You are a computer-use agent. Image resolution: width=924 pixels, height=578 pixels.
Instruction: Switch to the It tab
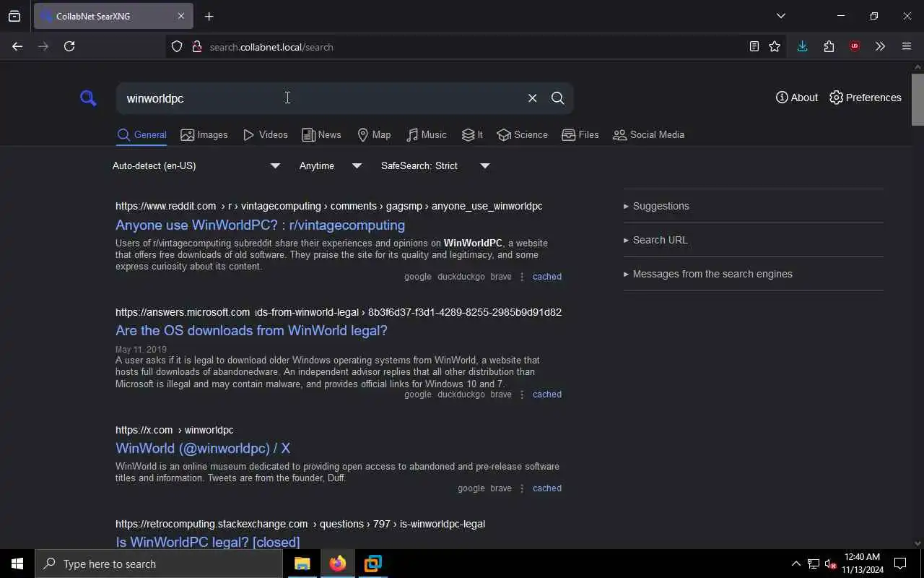[x=472, y=134]
